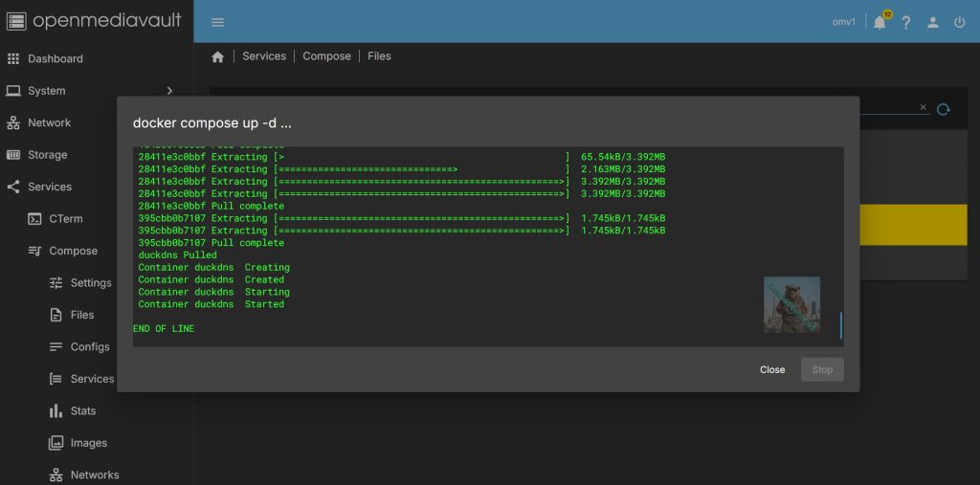Click the openmediavault logo icon

click(x=16, y=21)
